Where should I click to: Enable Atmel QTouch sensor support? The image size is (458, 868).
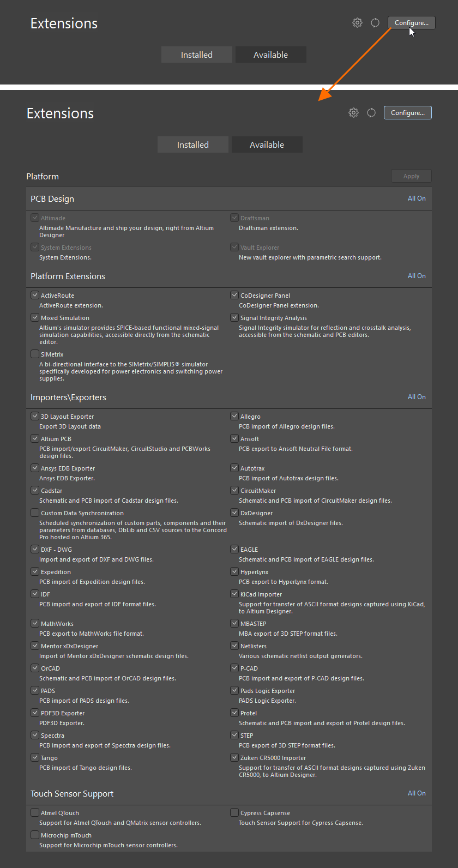click(x=35, y=813)
